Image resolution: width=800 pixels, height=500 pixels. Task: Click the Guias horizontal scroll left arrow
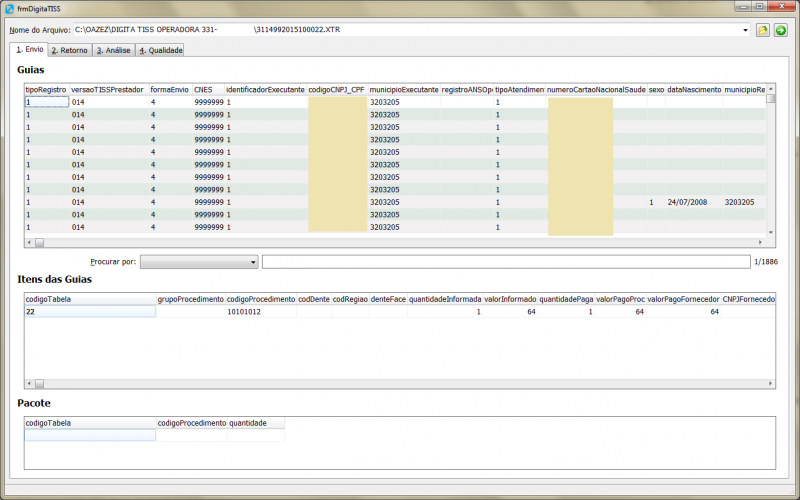click(29, 242)
